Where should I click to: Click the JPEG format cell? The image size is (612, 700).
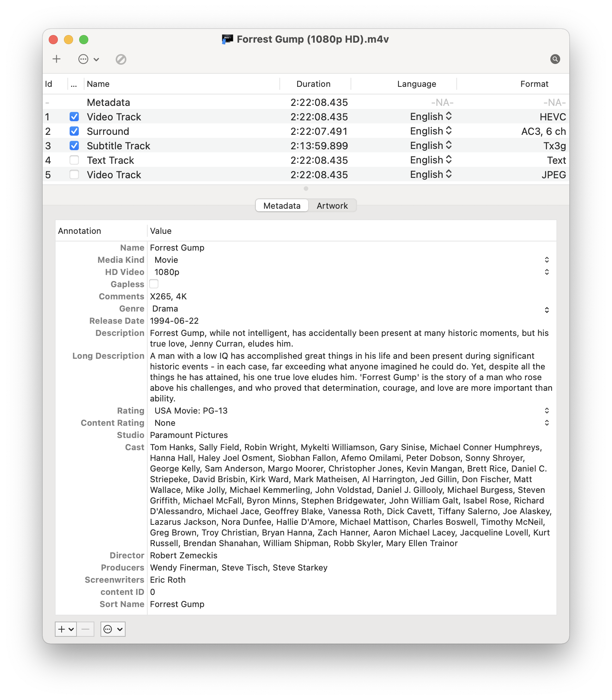(554, 174)
